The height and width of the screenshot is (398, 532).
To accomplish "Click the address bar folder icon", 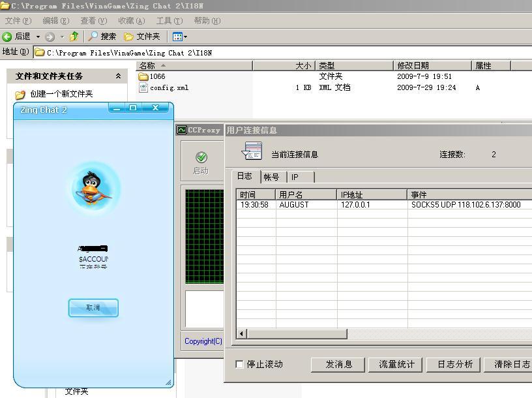I will (40, 52).
